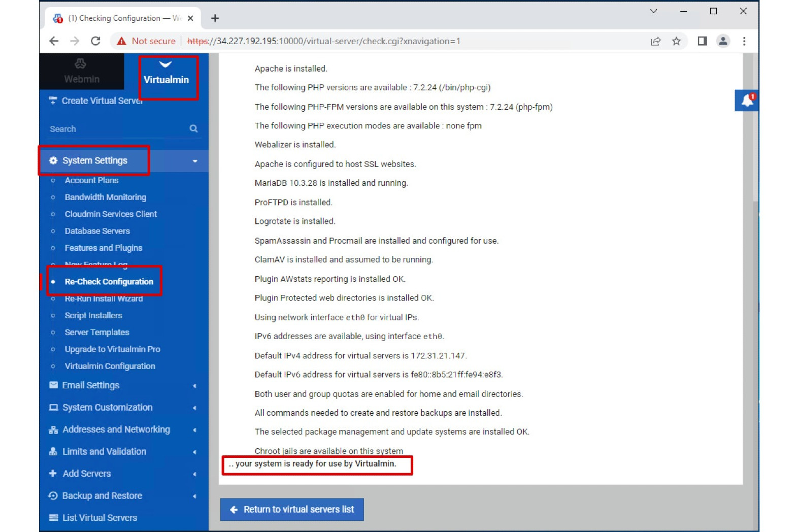Click the System Settings gear icon

(53, 161)
